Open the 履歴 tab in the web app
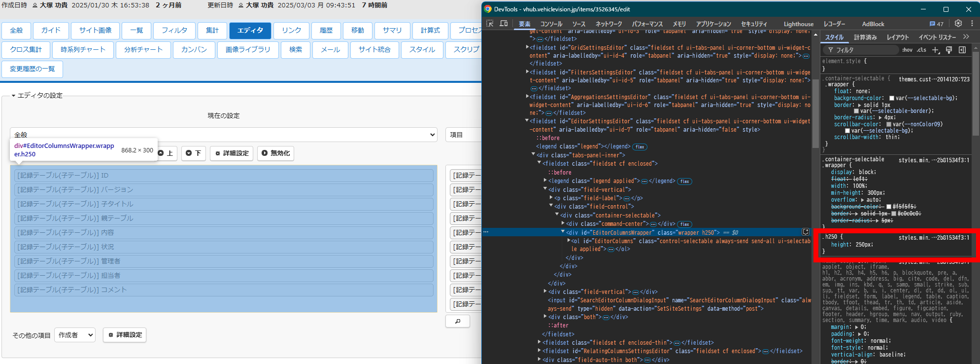 [326, 31]
